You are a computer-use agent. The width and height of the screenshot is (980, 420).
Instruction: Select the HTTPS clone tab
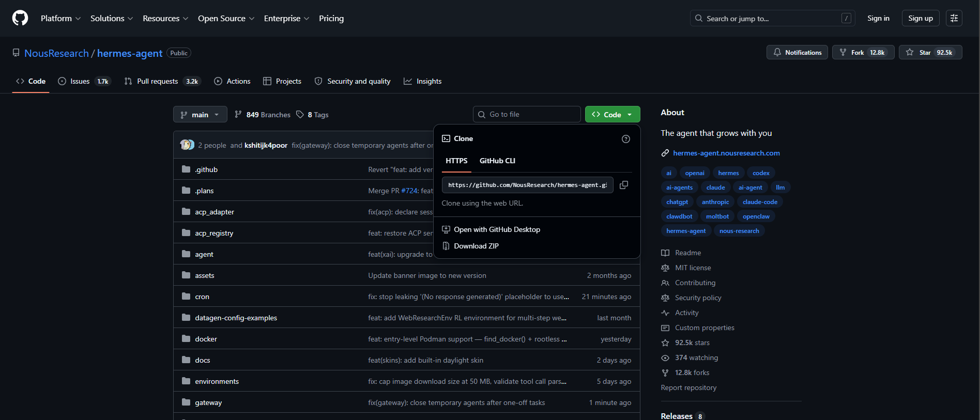pyautogui.click(x=456, y=161)
